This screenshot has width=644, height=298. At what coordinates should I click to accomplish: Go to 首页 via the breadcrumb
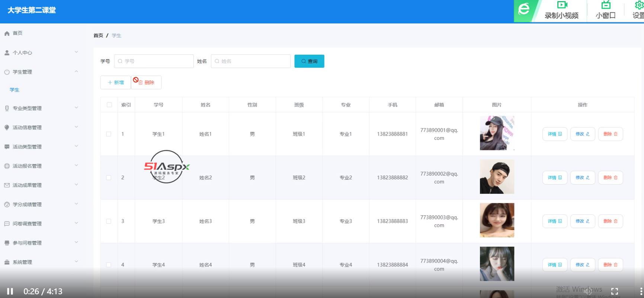(98, 36)
